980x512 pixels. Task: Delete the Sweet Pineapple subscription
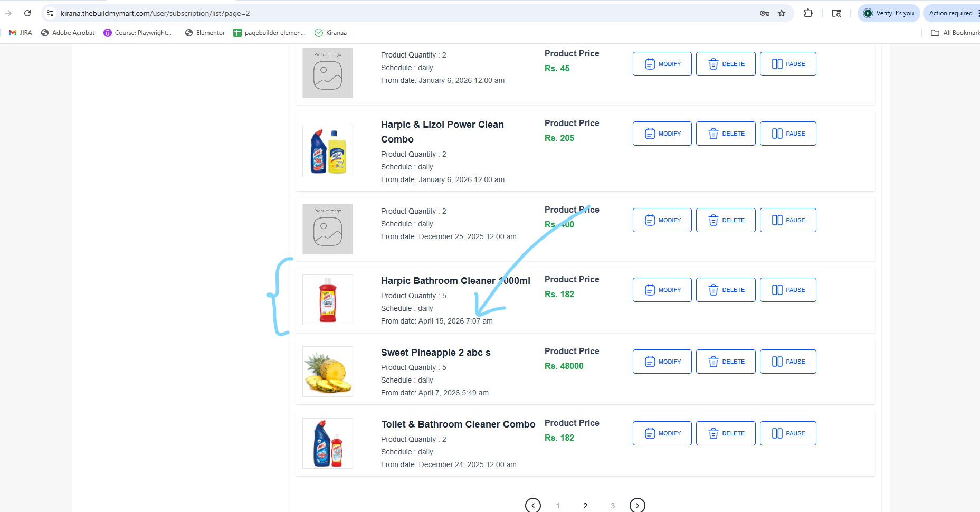[x=726, y=362]
